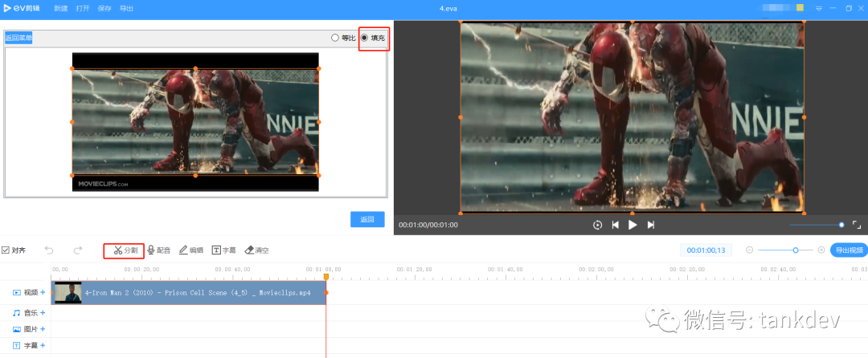This screenshot has height=358, width=868.
Task: Click the 清空 eraser tool
Action: tap(256, 250)
